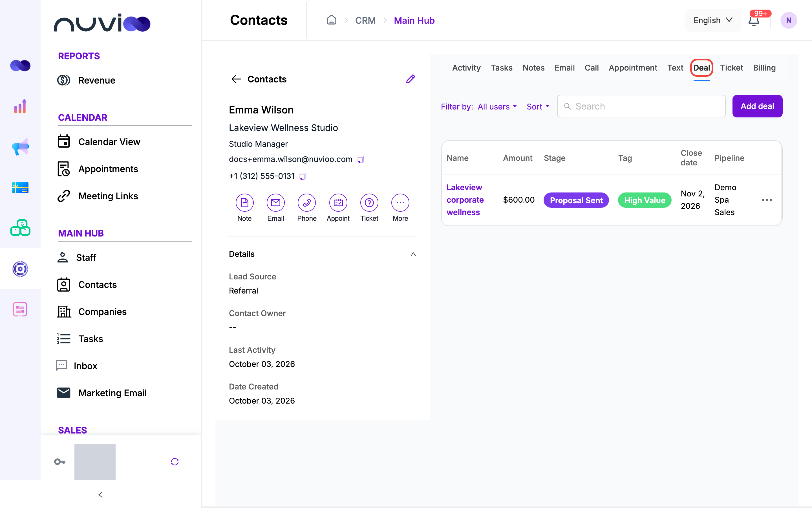
Task: Open the All users filter dropdown
Action: [497, 106]
